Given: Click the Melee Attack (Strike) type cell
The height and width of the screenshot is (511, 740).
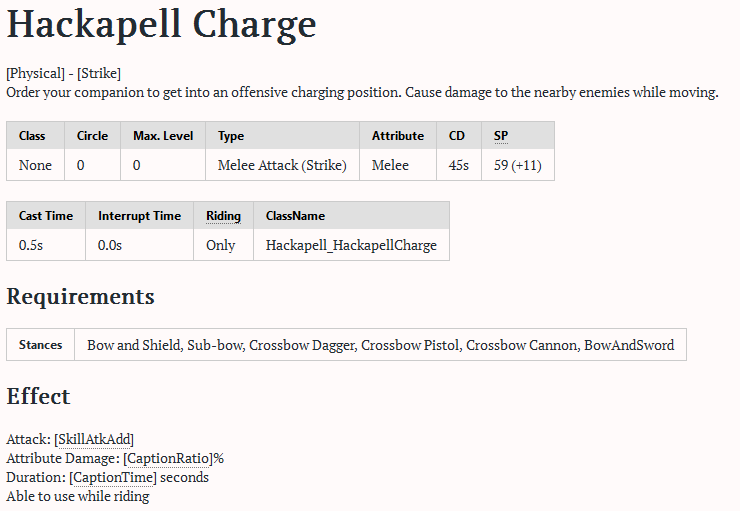Looking at the screenshot, I should pos(282,165).
